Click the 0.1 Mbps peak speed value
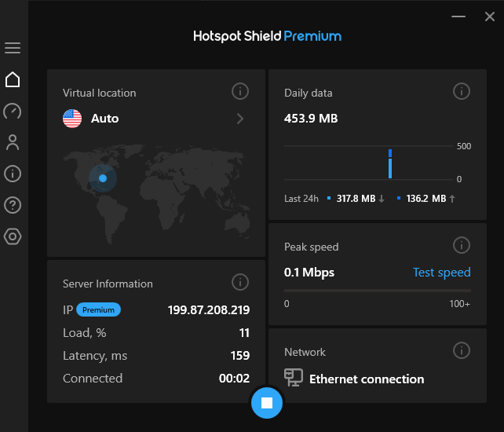Screen dimensions: 504x432 tap(309, 273)
